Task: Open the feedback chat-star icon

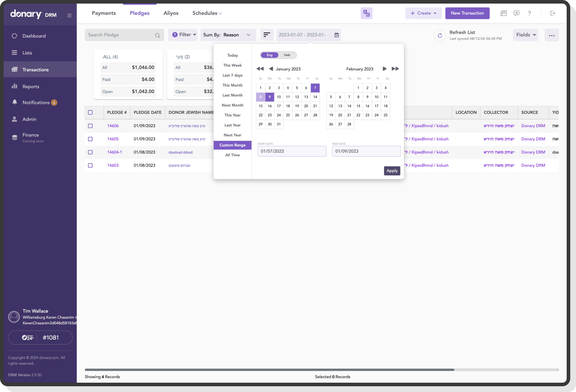Action: pos(516,13)
